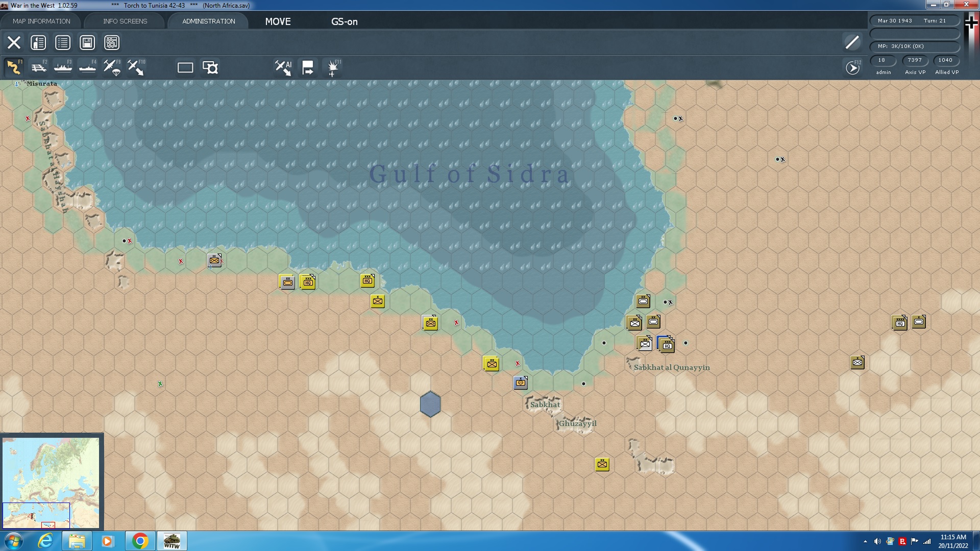
Task: Click the AI air assist icon
Action: [283, 67]
